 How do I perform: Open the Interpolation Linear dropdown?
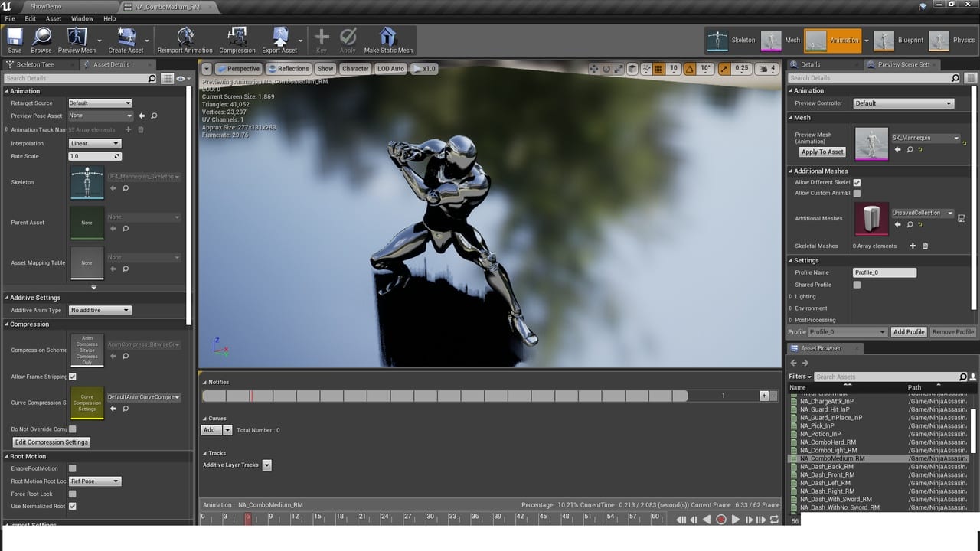[95, 144]
